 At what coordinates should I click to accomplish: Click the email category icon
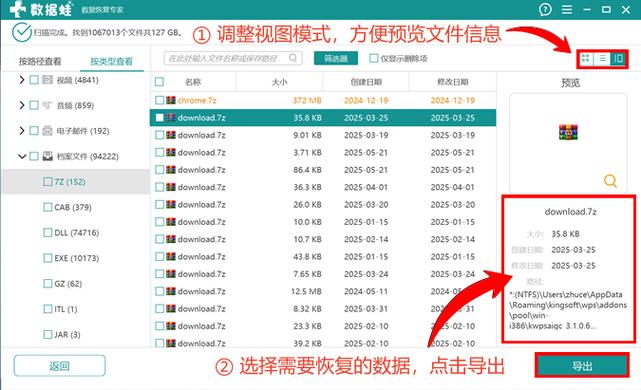(x=47, y=131)
